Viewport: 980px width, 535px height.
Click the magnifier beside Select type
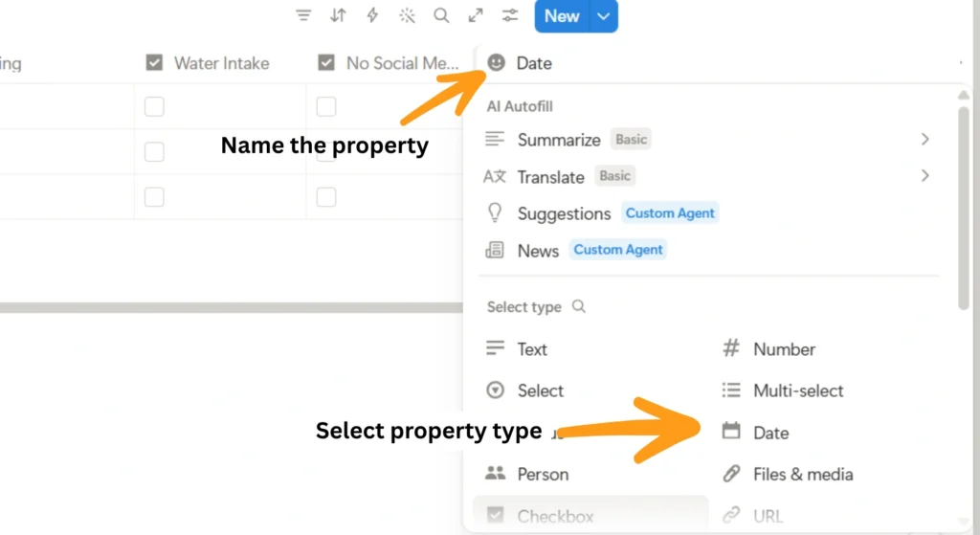[x=579, y=306]
